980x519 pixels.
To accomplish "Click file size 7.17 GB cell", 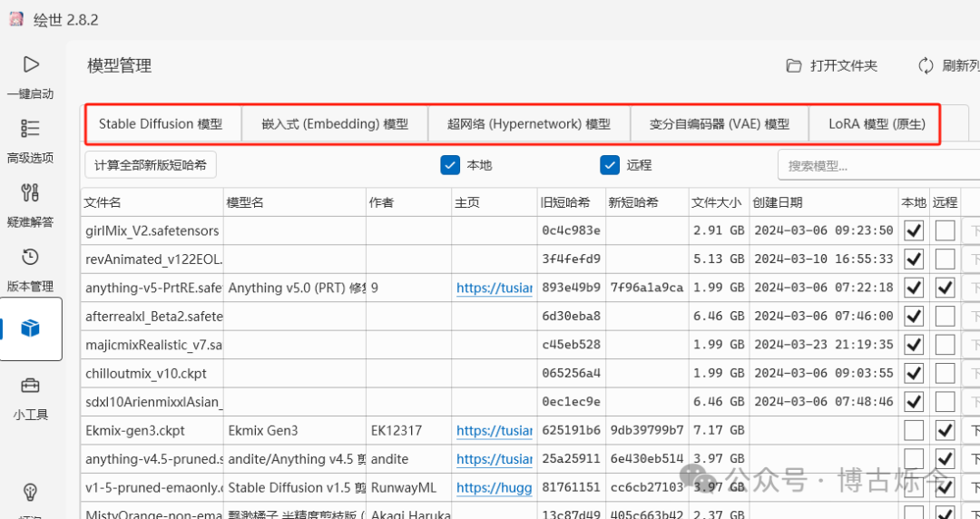I will [719, 430].
